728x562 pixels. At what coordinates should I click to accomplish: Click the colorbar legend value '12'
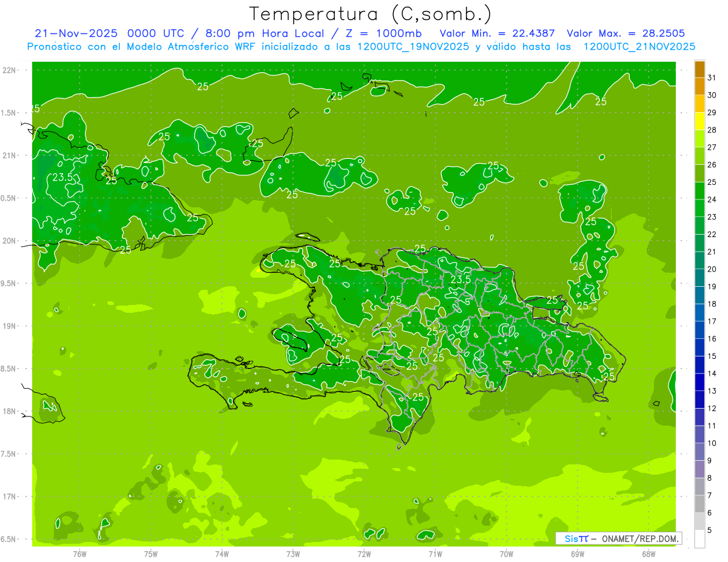[712, 408]
